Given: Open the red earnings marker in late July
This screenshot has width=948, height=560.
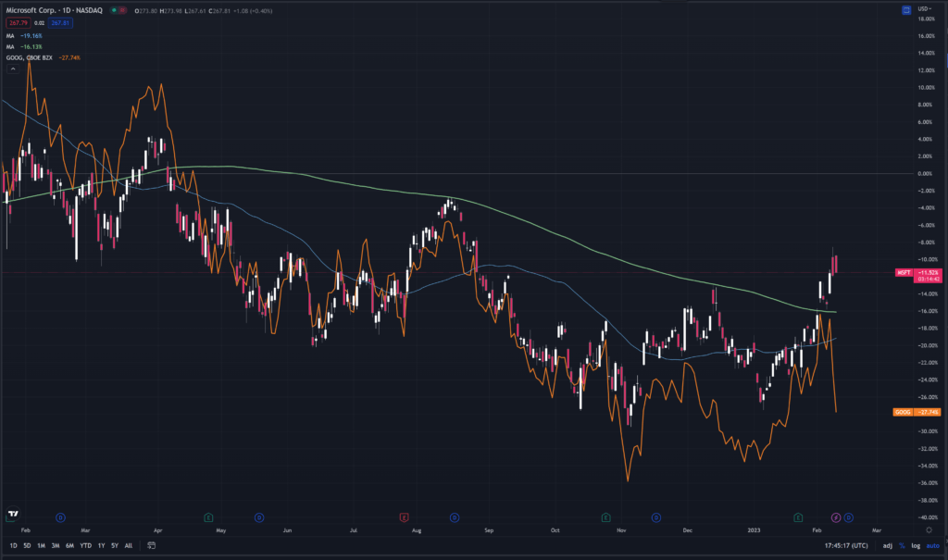Looking at the screenshot, I should coord(404,517).
